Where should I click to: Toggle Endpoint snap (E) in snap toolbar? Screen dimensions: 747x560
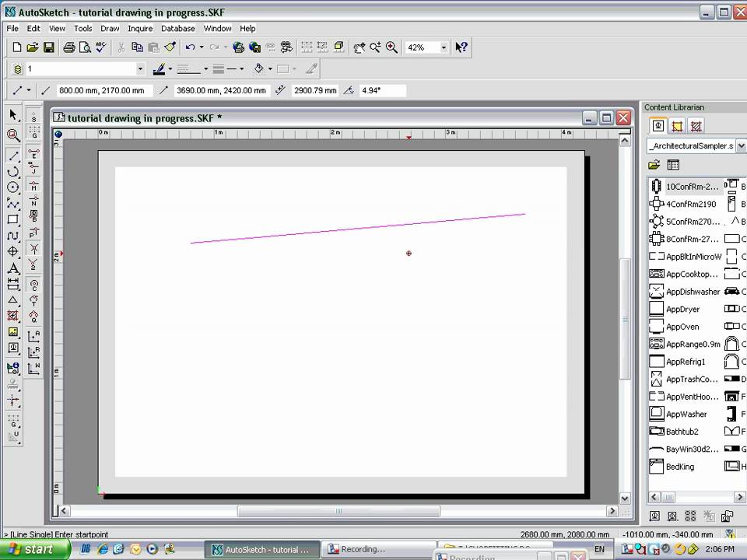33,153
